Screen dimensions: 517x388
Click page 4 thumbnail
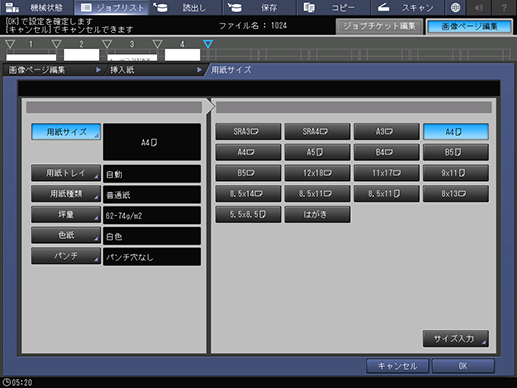tap(182, 55)
